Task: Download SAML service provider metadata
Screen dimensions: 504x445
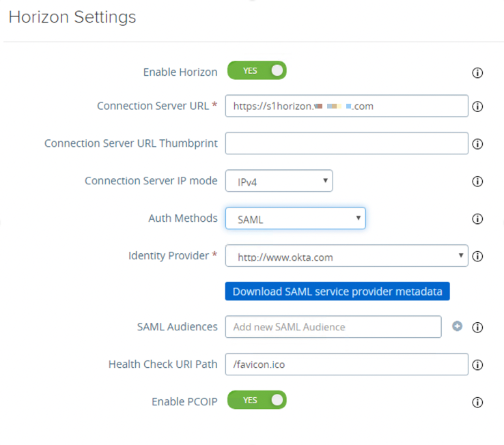Action: [x=337, y=291]
